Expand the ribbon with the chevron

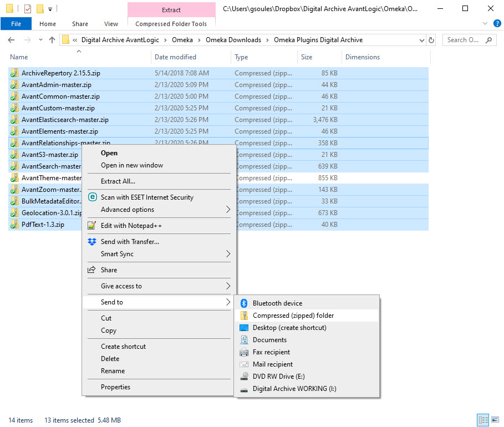point(485,23)
